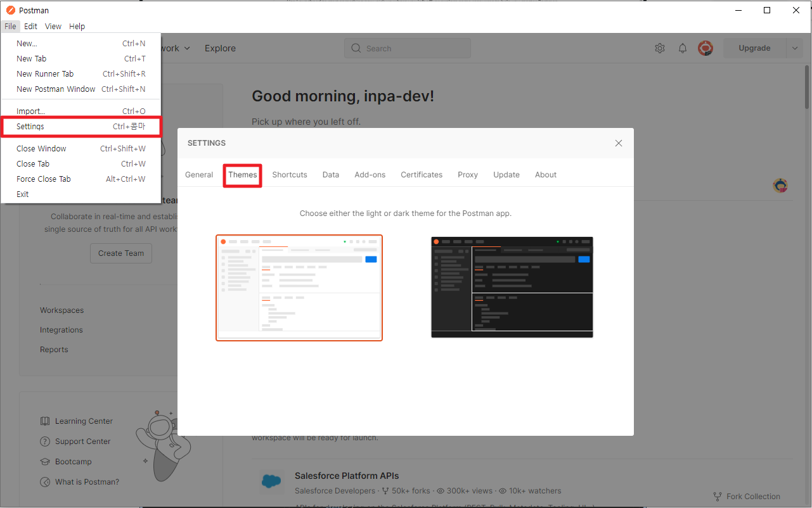Switch to the Themes settings tab

click(243, 175)
